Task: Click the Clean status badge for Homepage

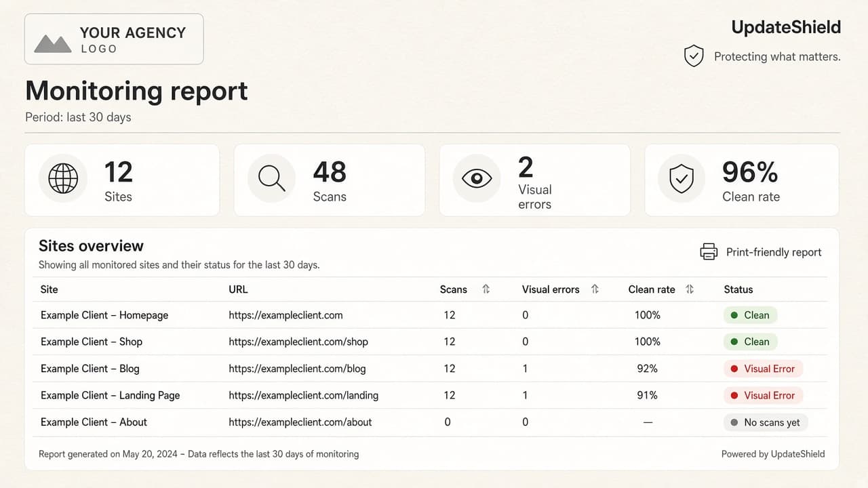Action: tap(750, 315)
